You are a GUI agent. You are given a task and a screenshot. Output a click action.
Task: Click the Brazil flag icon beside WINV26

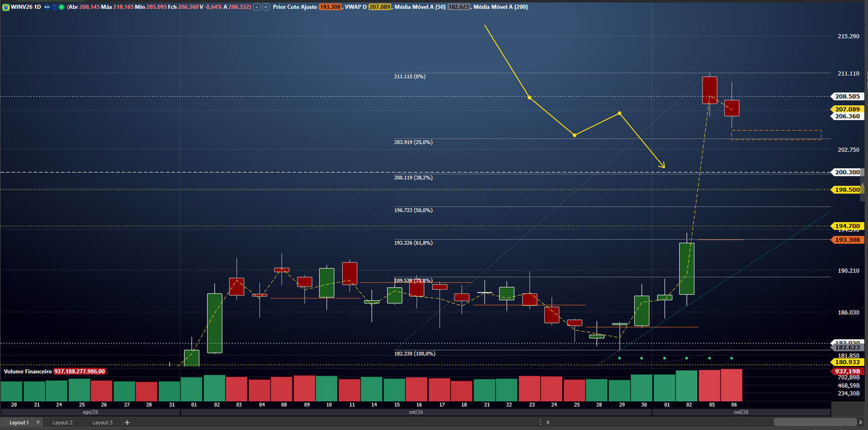click(6, 7)
